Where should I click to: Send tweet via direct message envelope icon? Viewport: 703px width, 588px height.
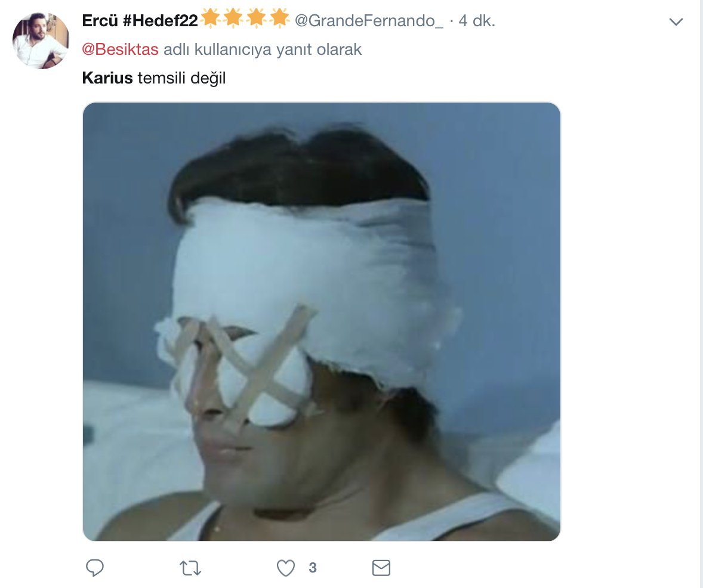coord(381,568)
